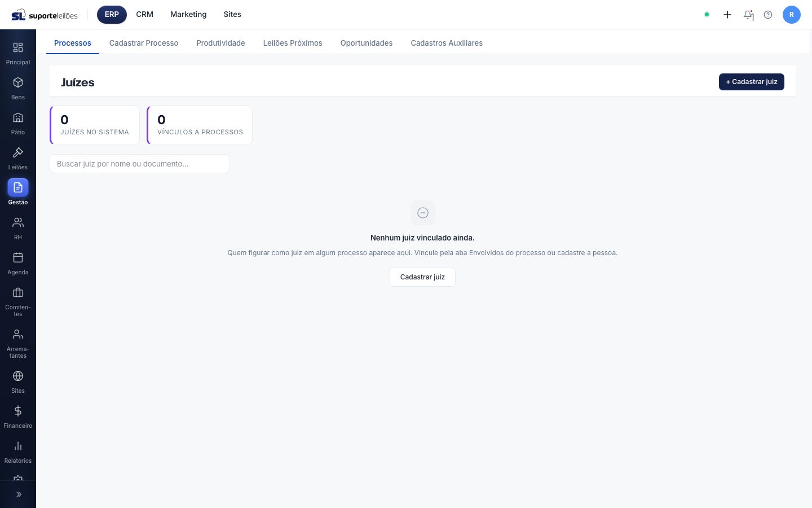Open the RH section in the sidebar
The image size is (812, 508).
(x=18, y=229)
